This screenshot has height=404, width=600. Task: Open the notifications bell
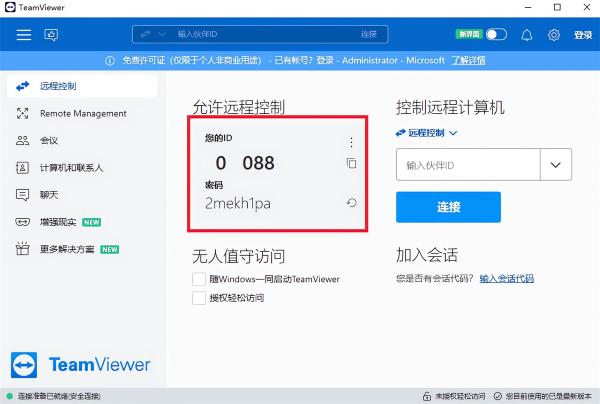[527, 35]
